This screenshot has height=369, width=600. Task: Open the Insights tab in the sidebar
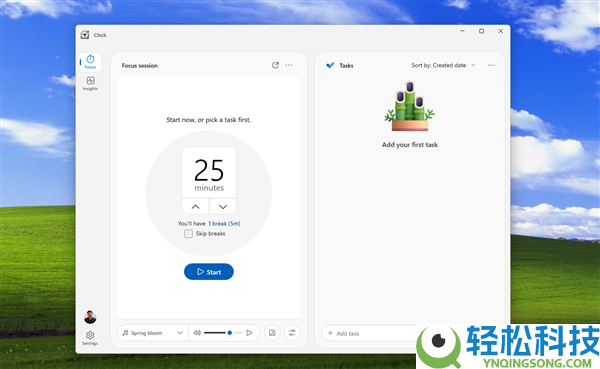(90, 83)
